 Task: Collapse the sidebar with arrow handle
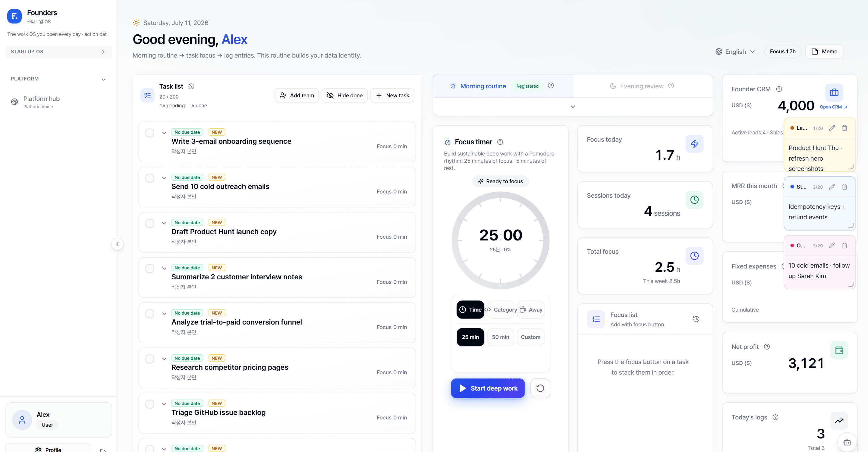point(117,244)
